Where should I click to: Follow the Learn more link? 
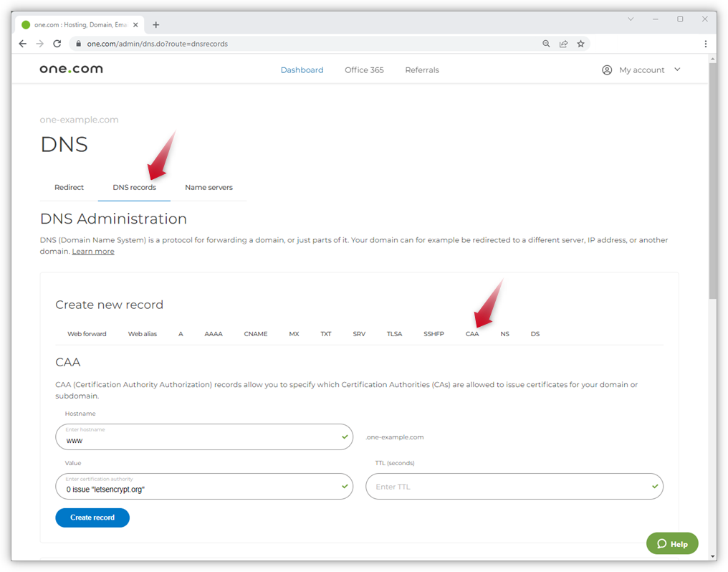[x=93, y=252]
